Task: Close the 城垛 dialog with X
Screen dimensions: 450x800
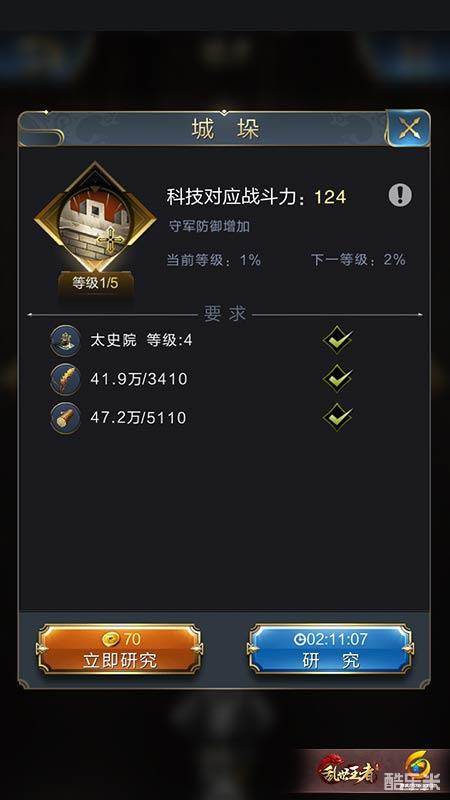Action: click(x=408, y=128)
